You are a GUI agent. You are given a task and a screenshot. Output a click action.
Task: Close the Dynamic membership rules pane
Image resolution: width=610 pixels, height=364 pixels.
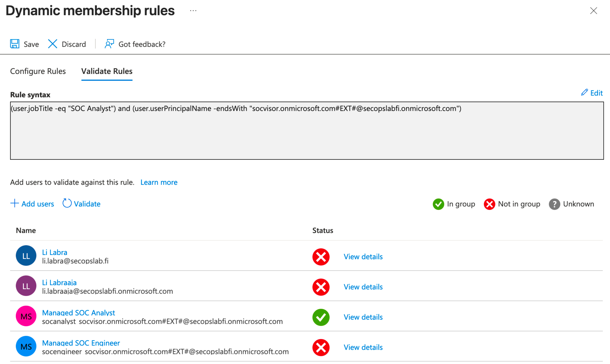click(x=594, y=11)
